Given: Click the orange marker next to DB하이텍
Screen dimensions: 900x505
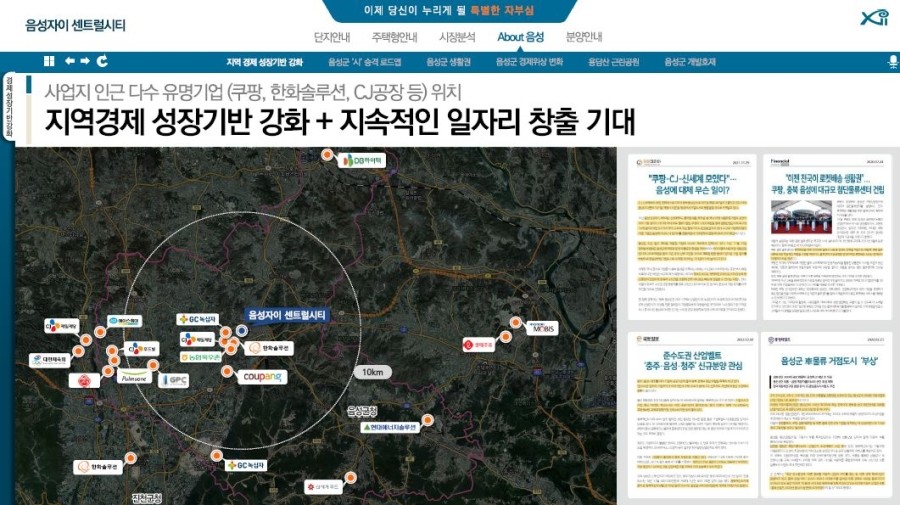Looking at the screenshot, I should (327, 154).
